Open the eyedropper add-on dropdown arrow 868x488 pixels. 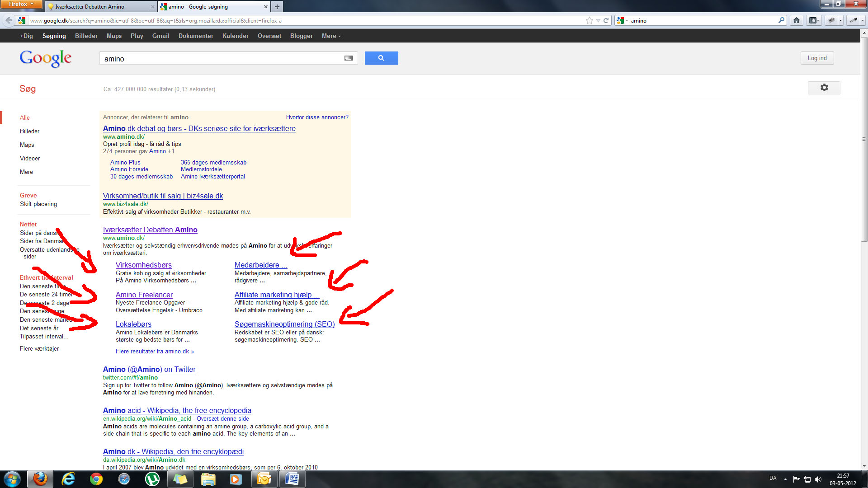click(863, 20)
